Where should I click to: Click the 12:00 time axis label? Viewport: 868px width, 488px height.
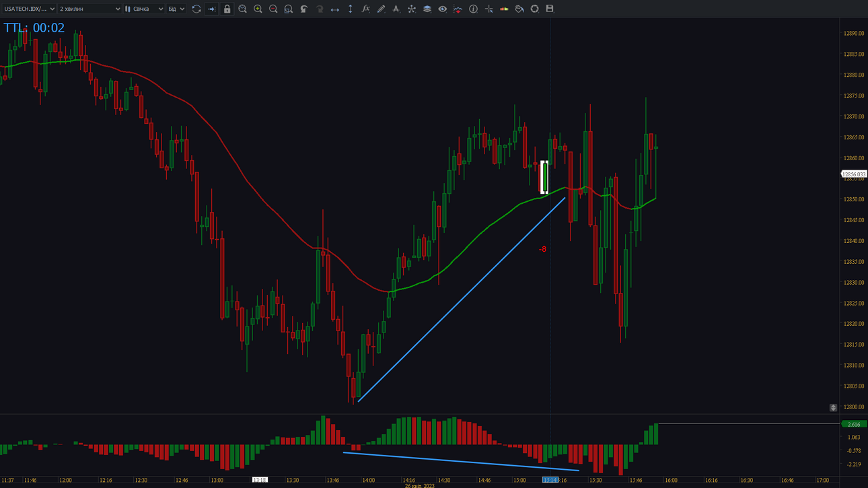tap(65, 481)
